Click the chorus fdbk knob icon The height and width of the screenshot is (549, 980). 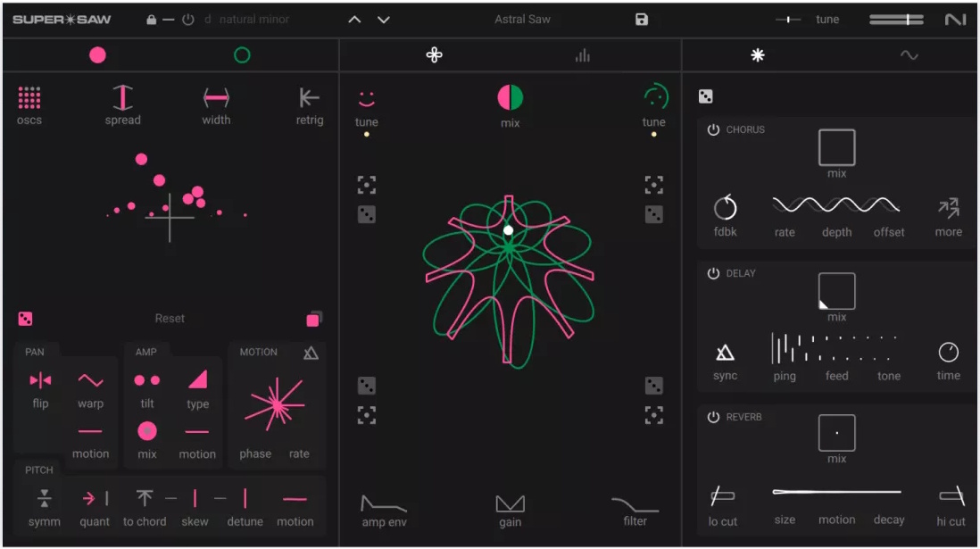tap(725, 207)
